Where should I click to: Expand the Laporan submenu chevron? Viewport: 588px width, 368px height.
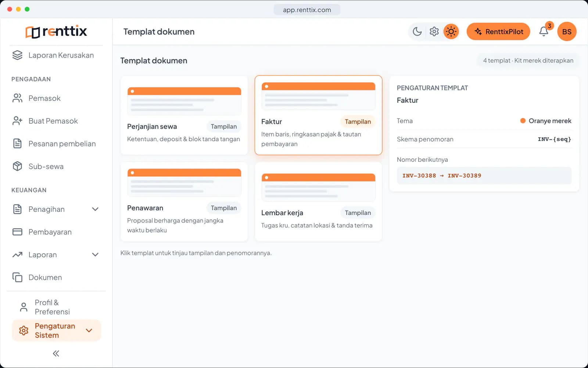(x=95, y=255)
